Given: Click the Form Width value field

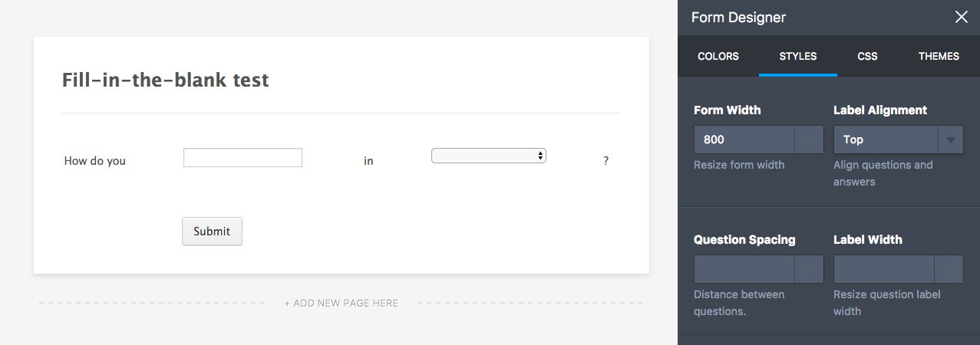Looking at the screenshot, I should 744,140.
